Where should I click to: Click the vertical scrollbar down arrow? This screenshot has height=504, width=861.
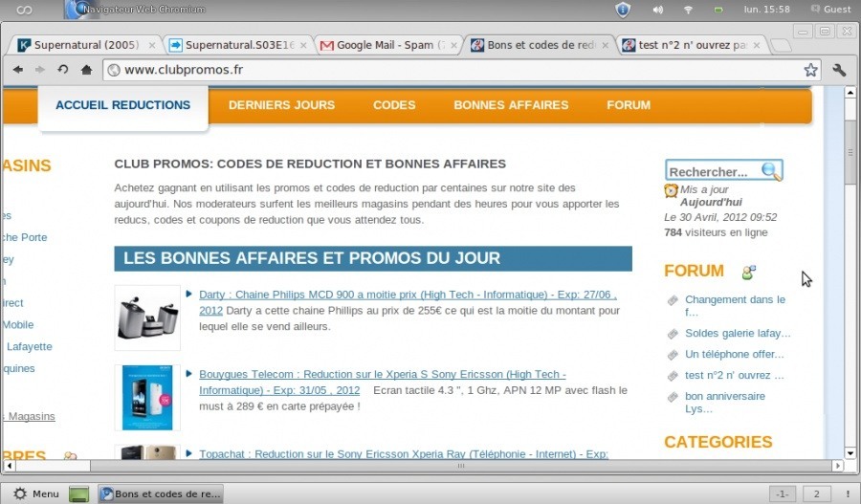point(850,452)
